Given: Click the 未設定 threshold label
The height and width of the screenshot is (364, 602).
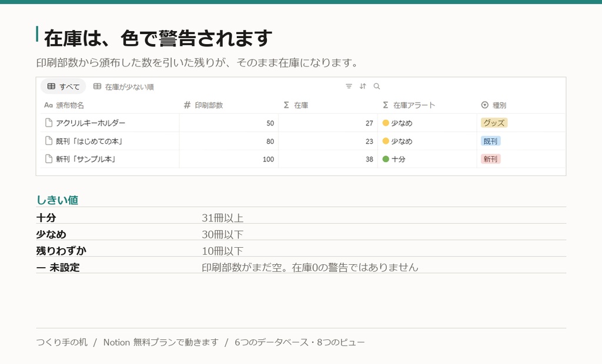Looking at the screenshot, I should (x=58, y=267).
